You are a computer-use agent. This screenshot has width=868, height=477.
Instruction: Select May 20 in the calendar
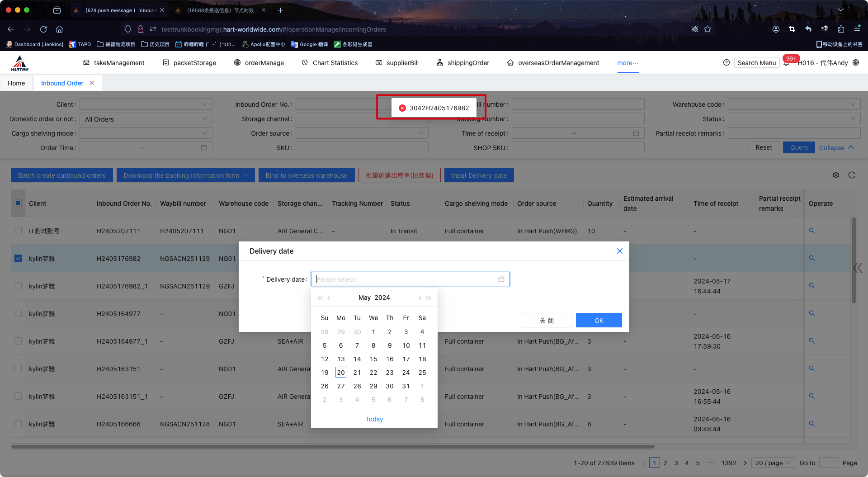[x=341, y=373]
